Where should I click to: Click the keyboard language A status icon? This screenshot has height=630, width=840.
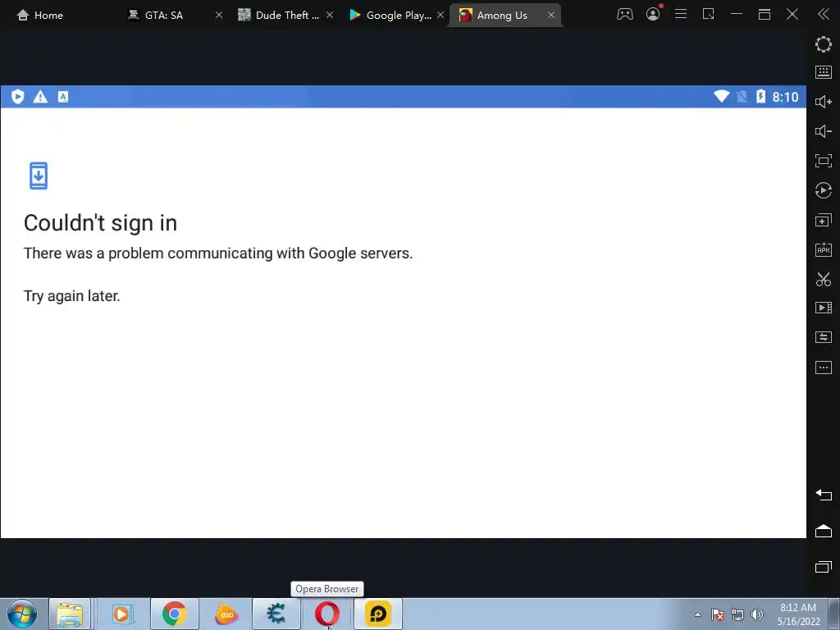(63, 97)
